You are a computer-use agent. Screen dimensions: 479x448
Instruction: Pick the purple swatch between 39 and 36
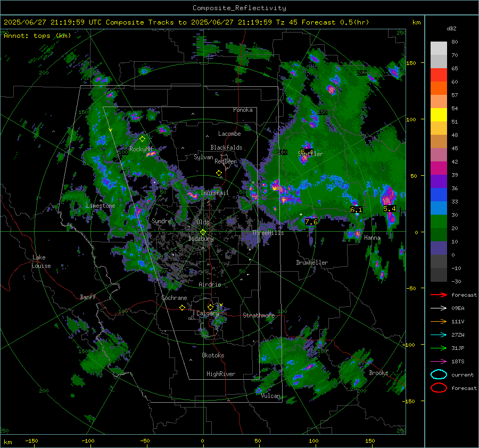pyautogui.click(x=439, y=182)
